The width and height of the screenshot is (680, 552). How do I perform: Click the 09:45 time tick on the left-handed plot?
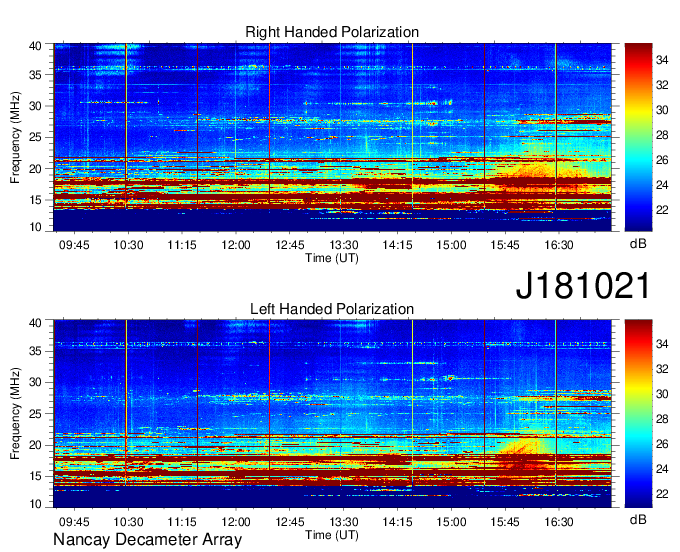click(74, 522)
